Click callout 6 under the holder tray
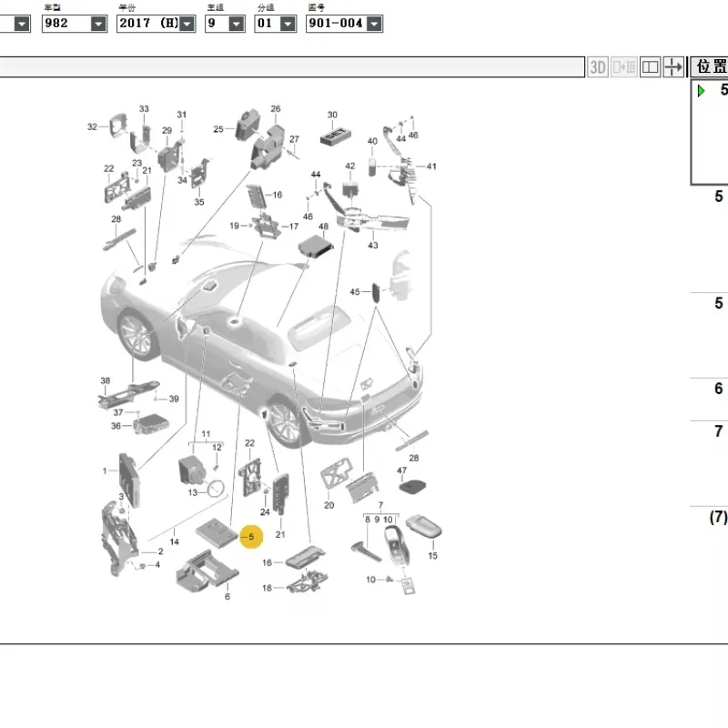728x728 pixels. [227, 596]
